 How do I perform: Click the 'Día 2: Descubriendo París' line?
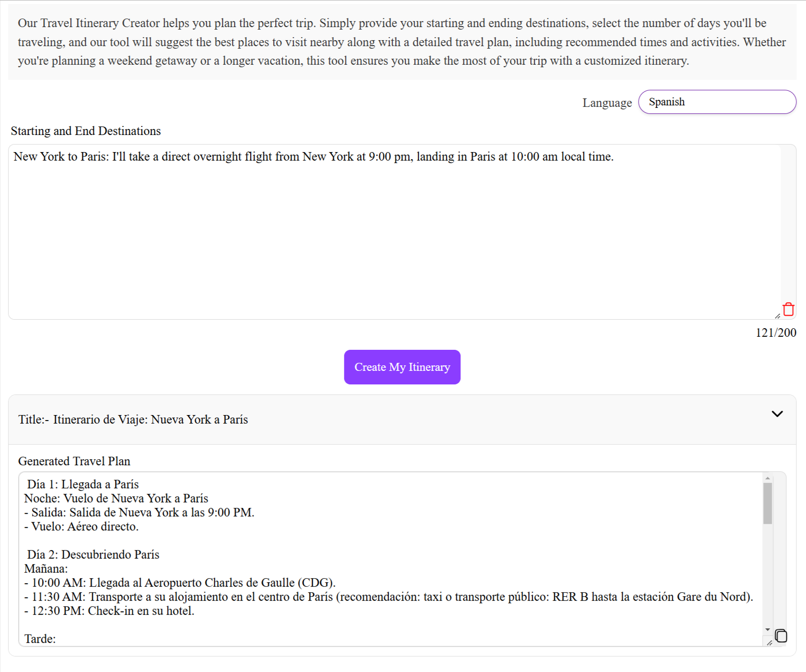pyautogui.click(x=93, y=555)
